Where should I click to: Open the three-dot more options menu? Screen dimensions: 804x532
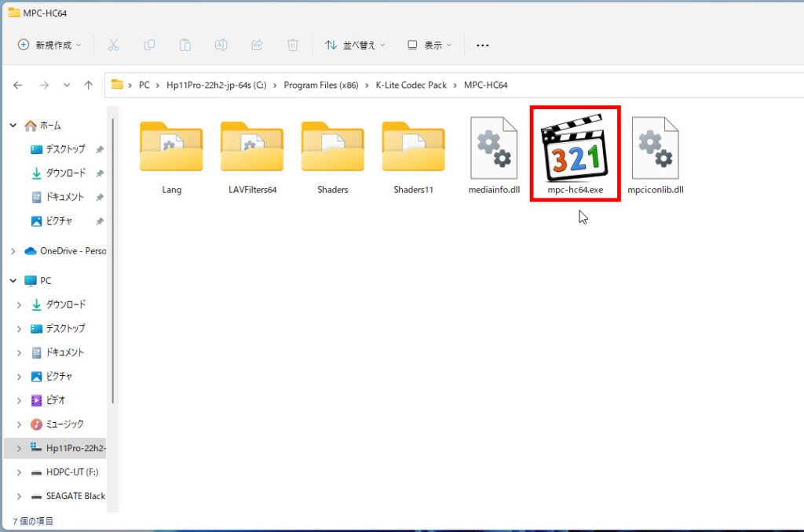483,46
